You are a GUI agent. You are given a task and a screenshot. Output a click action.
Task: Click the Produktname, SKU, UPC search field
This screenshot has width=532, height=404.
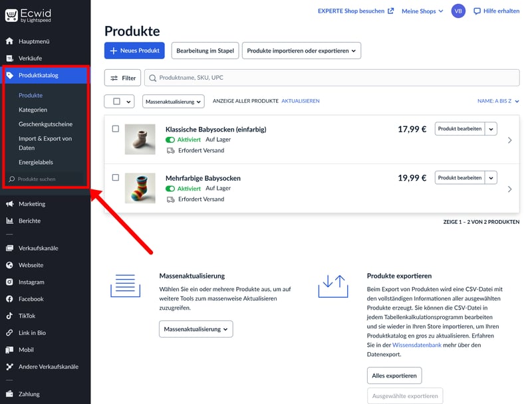tap(332, 78)
